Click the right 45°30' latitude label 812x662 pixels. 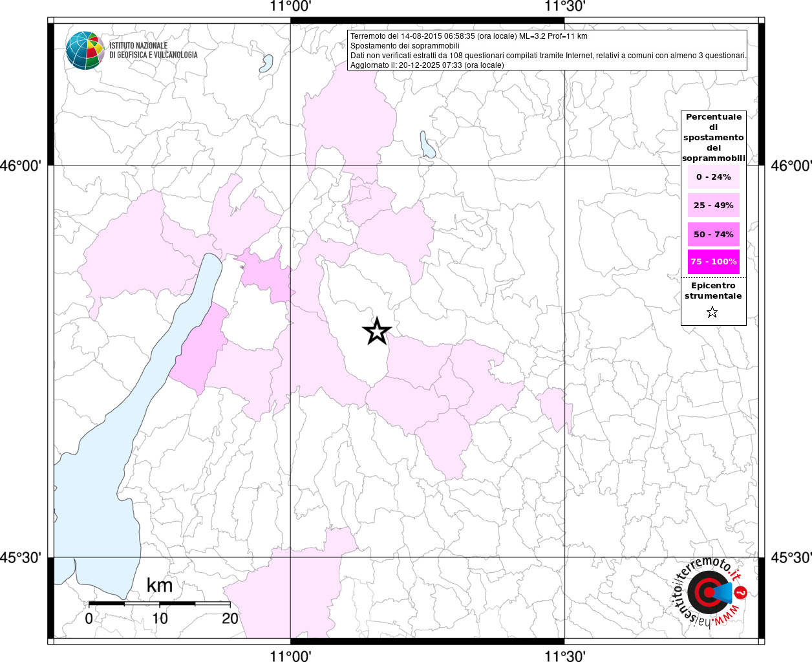point(791,557)
